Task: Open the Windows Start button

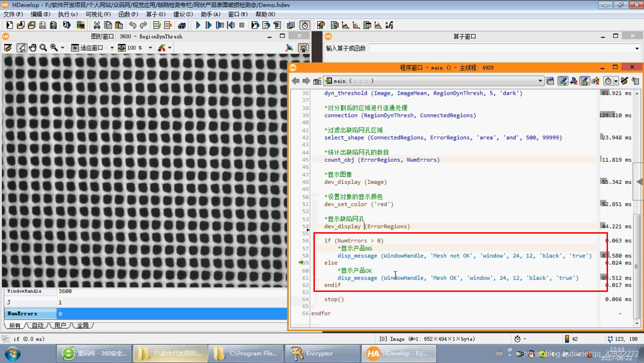Action: (12, 354)
